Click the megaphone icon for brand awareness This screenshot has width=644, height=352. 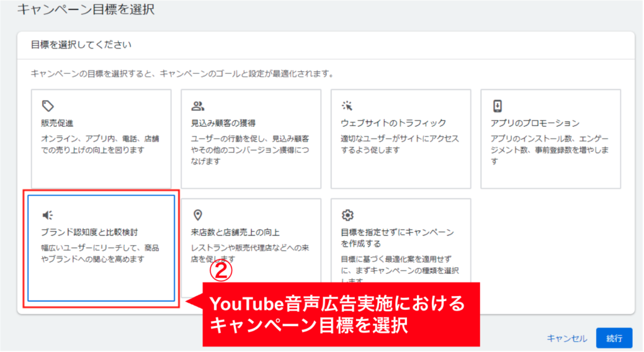(x=47, y=215)
